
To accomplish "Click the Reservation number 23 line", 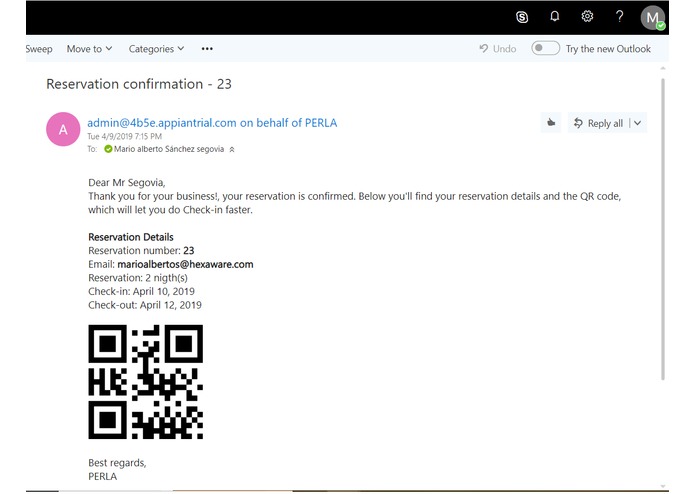I will coord(141,251).
